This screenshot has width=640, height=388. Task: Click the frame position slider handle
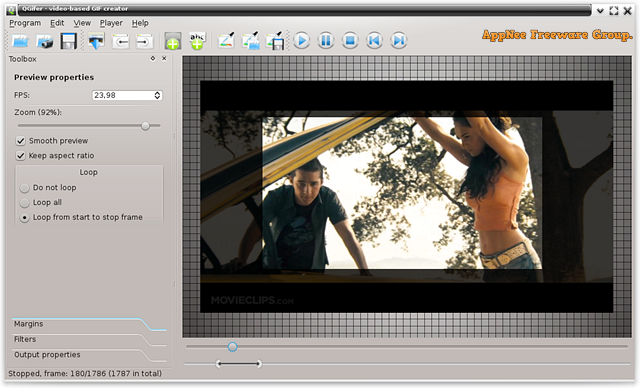[232, 347]
